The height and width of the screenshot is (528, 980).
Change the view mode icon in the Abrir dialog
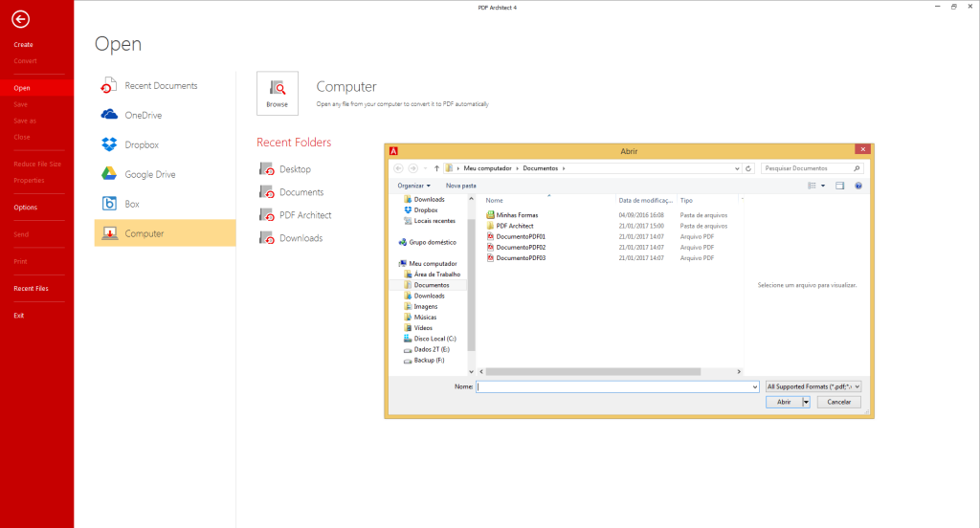click(x=812, y=186)
